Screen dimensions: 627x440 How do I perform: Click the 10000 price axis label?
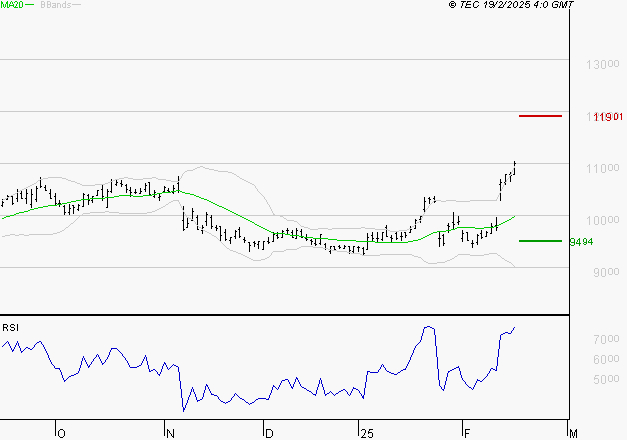coord(603,220)
